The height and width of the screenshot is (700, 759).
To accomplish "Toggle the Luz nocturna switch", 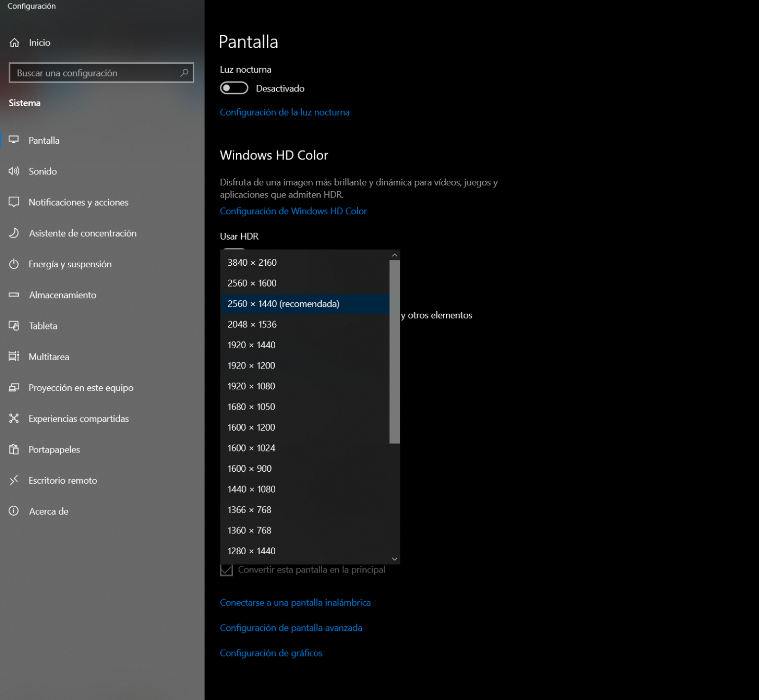I will (x=234, y=88).
